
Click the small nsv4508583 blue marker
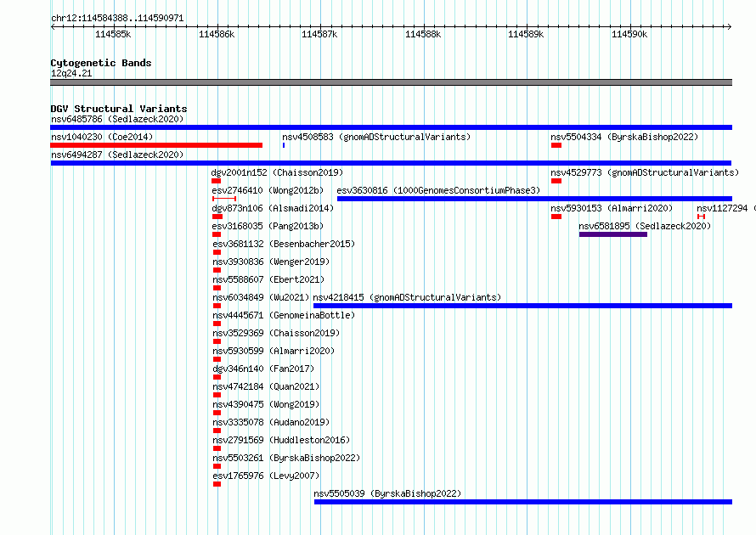coord(284,145)
